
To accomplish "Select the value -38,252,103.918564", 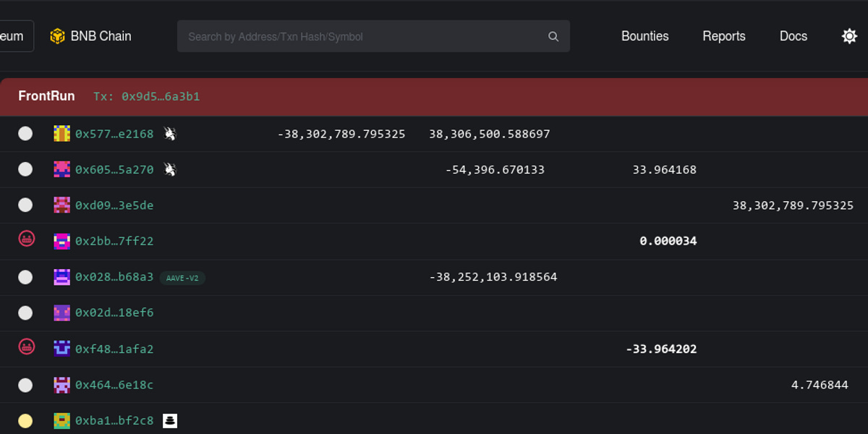I will [x=493, y=277].
